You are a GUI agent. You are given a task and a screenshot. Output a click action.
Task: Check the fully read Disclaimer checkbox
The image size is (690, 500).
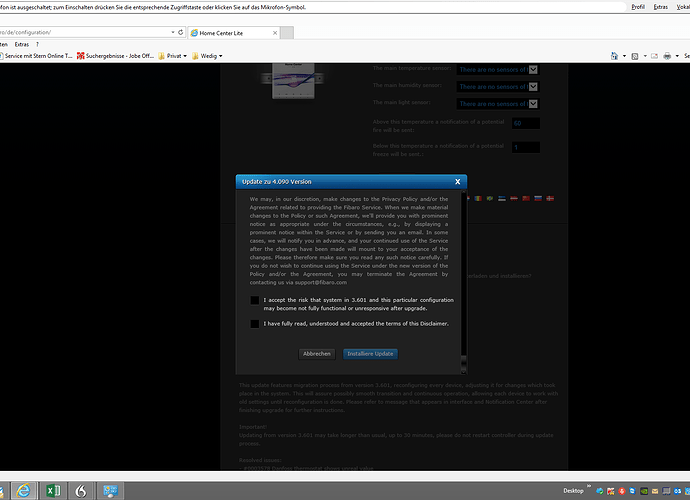[x=254, y=324]
